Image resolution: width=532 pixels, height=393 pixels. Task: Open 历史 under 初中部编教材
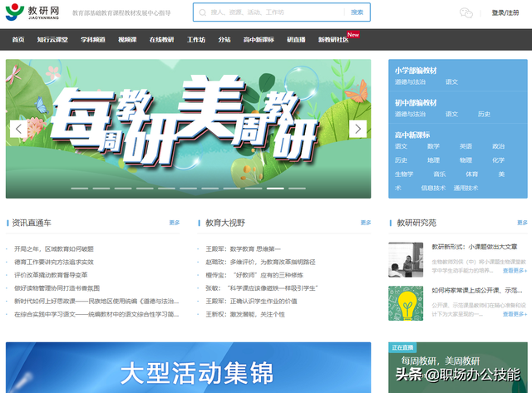click(484, 115)
